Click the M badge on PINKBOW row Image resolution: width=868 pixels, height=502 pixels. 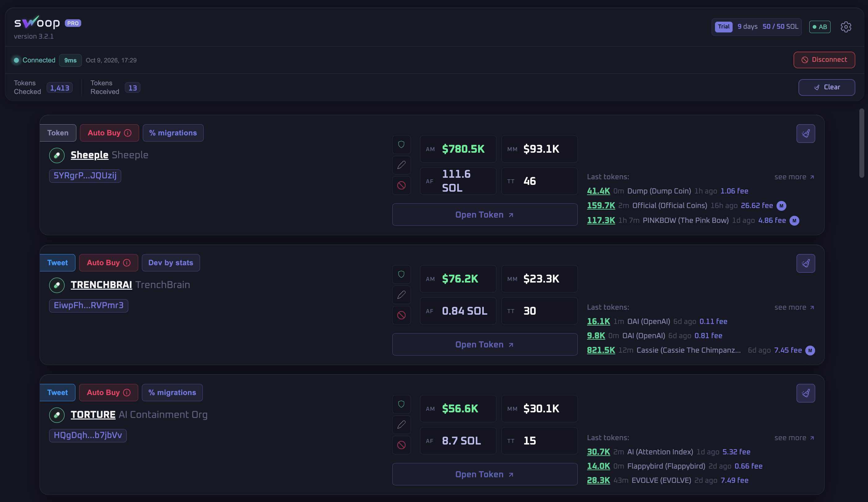click(794, 221)
